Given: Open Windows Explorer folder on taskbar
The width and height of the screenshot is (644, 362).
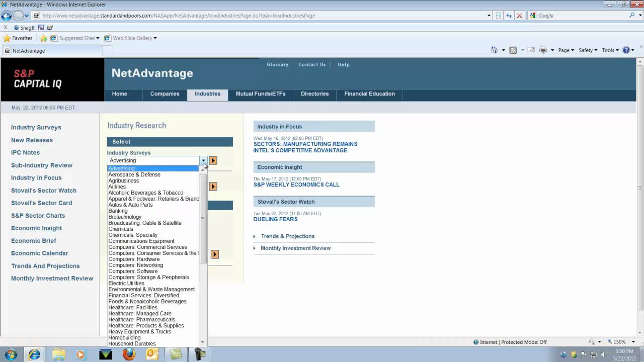Looking at the screenshot, I should (58, 354).
